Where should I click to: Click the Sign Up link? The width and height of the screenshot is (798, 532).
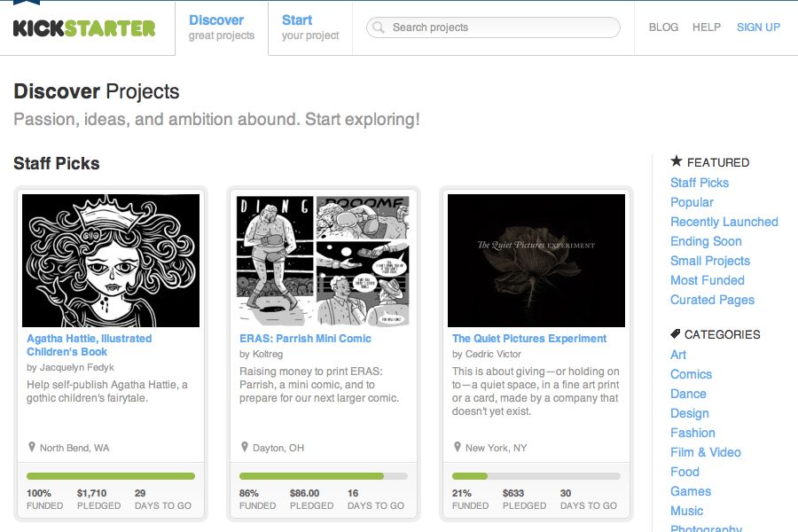(758, 27)
